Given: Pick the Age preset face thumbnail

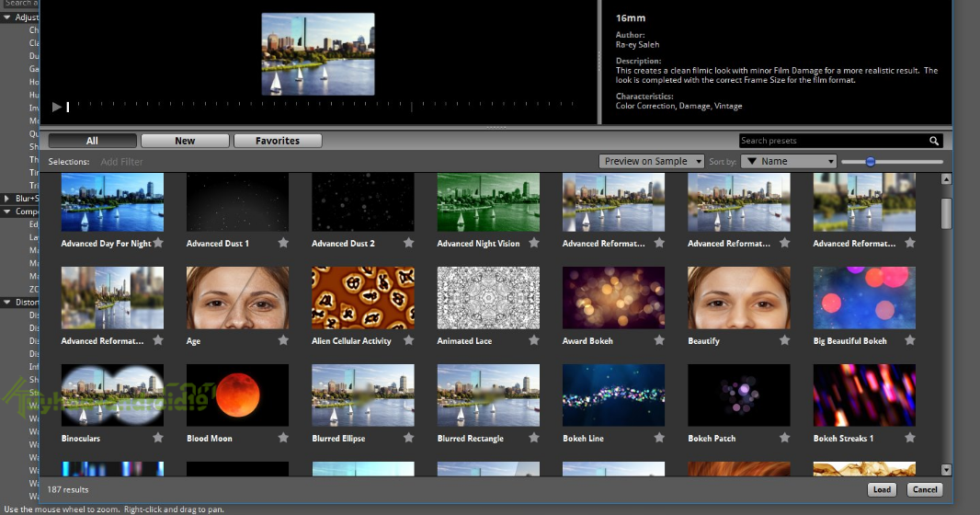Looking at the screenshot, I should [x=237, y=297].
